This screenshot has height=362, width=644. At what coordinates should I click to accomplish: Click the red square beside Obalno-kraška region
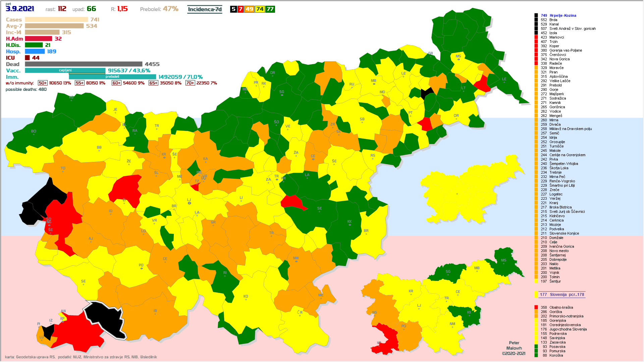[536, 307]
